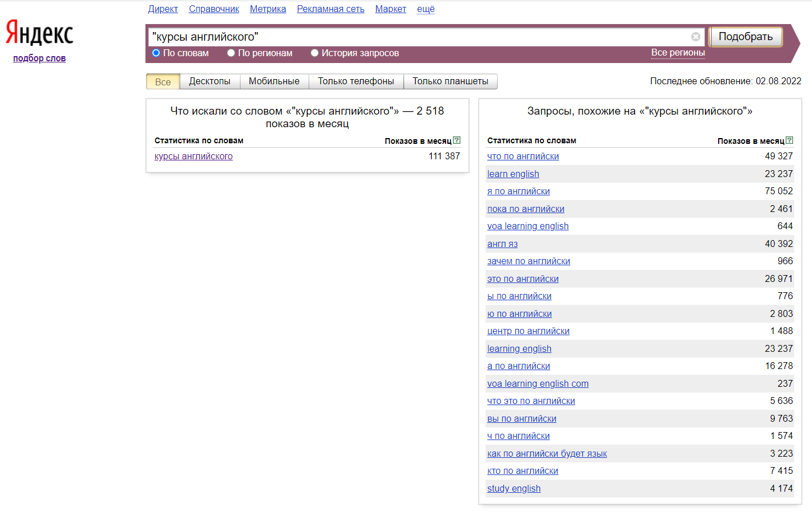Viewport: 812px width, 514px height.
Task: Open the 'learn english' similar query
Action: (x=513, y=174)
